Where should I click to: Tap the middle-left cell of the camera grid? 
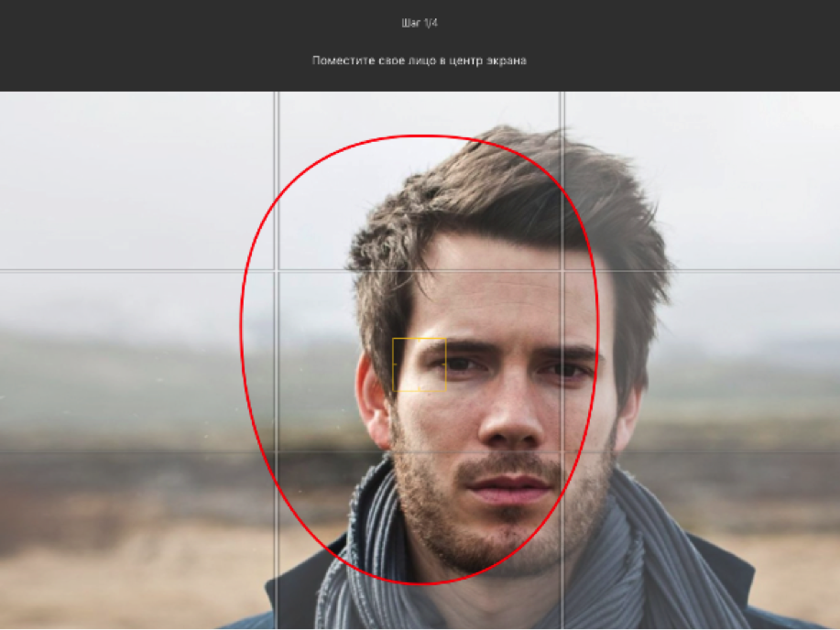pos(137,360)
